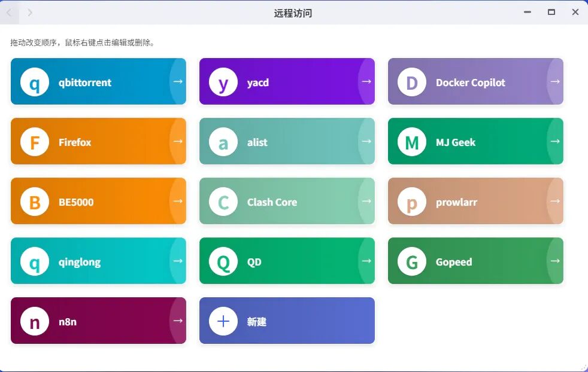588x372 pixels.
Task: Click the 'qinglong' card label
Action: pyautogui.click(x=80, y=263)
